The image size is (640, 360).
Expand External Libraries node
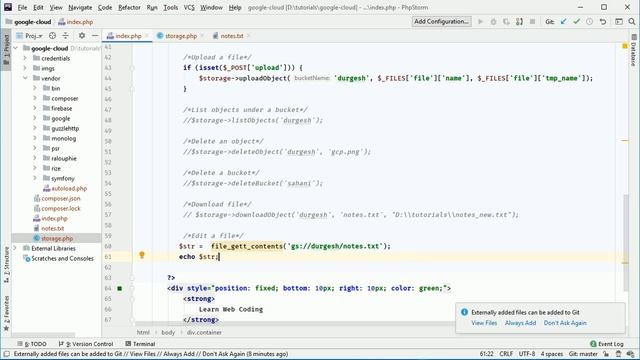click(16, 248)
